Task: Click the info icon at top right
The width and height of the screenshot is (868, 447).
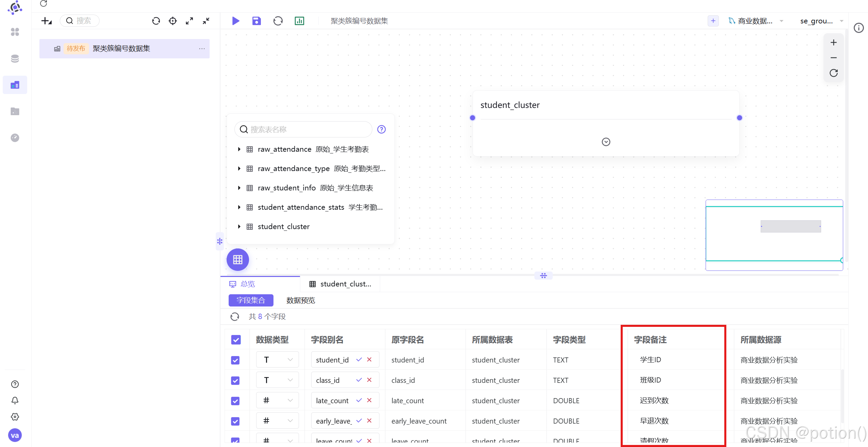Action: (859, 28)
